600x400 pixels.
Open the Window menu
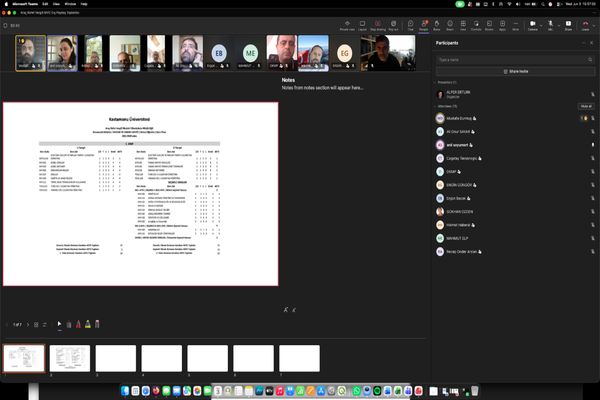[x=70, y=4]
